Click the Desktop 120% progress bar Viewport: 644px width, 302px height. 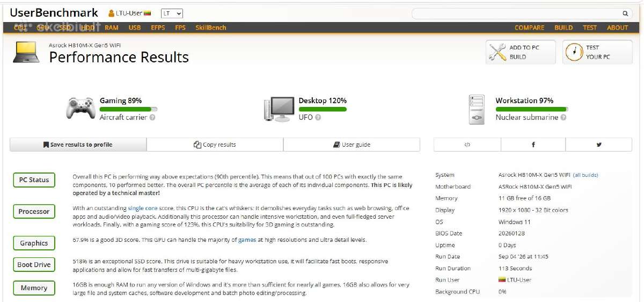pos(323,109)
